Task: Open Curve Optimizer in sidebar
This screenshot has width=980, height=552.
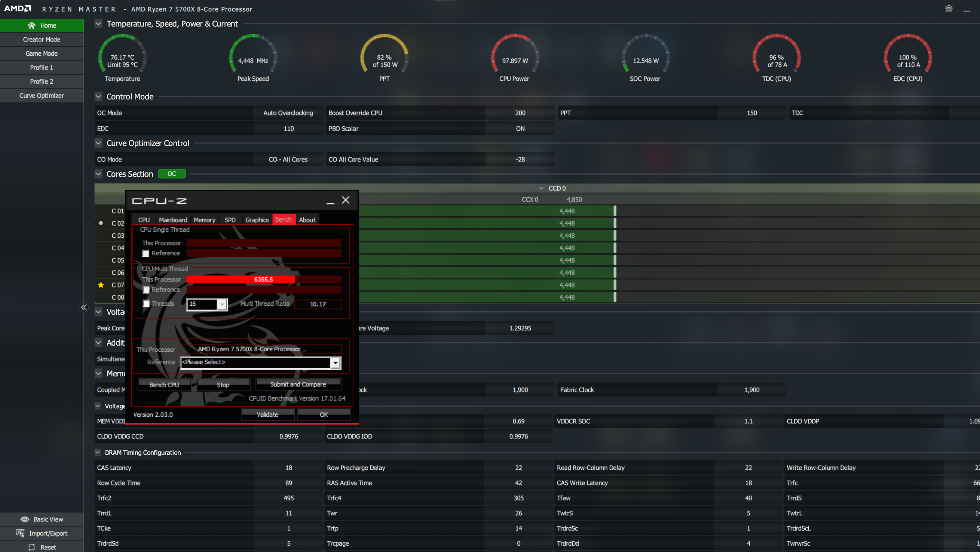Action: [42, 95]
